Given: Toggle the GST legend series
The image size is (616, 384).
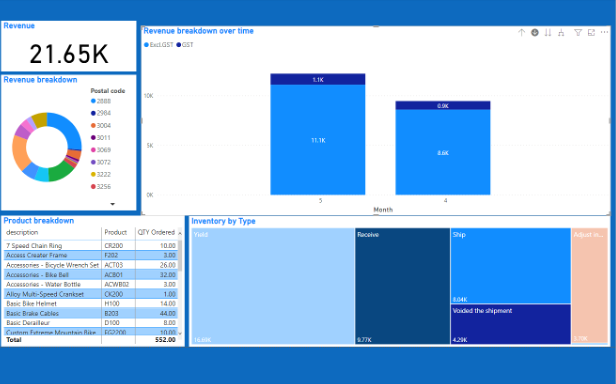Looking at the screenshot, I should coord(185,45).
